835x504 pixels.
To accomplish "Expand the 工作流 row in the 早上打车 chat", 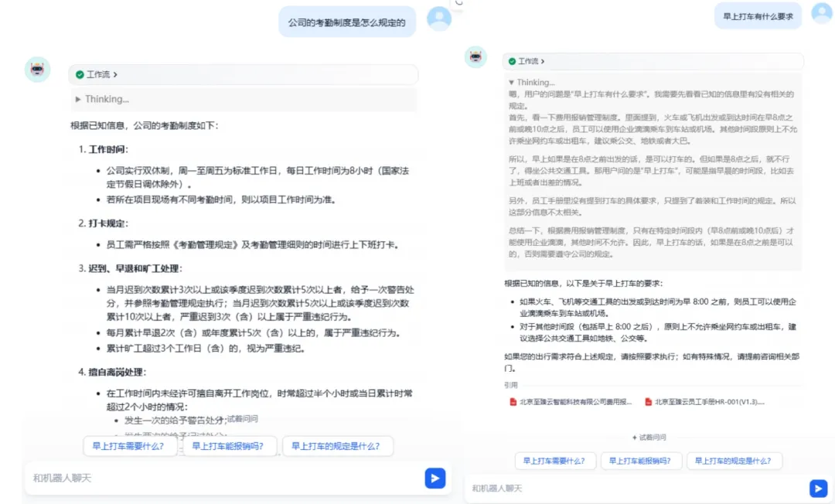I will tap(527, 61).
